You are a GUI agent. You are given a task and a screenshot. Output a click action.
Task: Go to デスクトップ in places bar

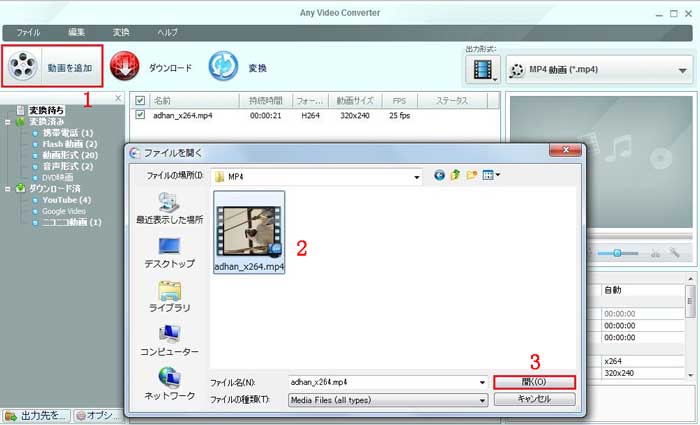[x=169, y=253]
